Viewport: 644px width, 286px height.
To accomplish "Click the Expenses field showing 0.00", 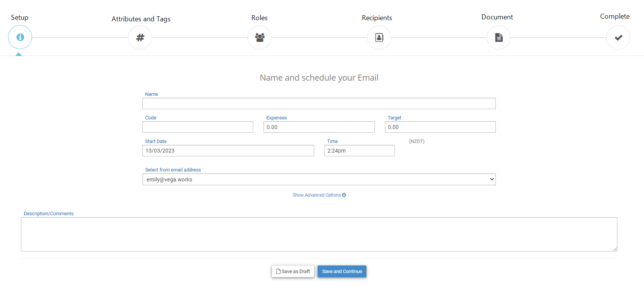I will pos(319,127).
